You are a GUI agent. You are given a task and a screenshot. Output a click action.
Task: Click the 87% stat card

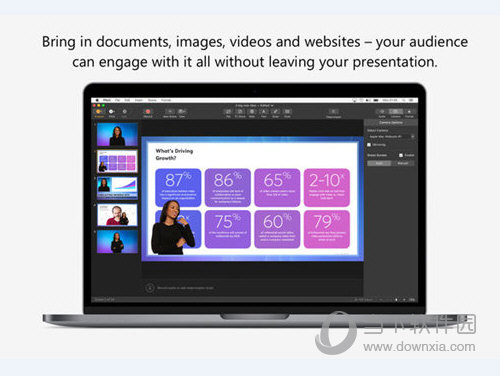pos(178,188)
